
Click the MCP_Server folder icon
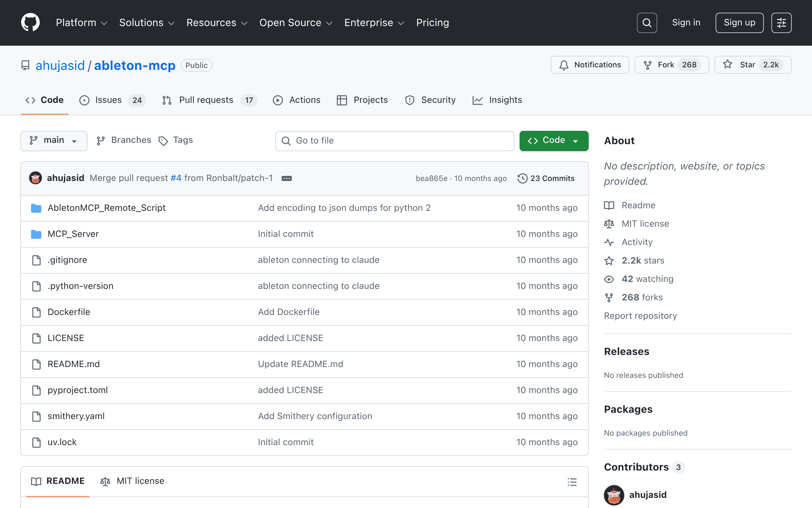point(36,234)
